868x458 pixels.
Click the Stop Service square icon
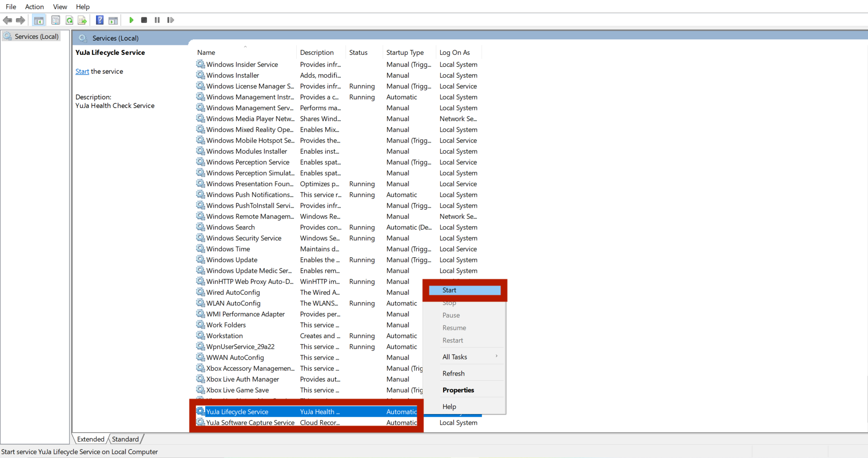click(144, 20)
